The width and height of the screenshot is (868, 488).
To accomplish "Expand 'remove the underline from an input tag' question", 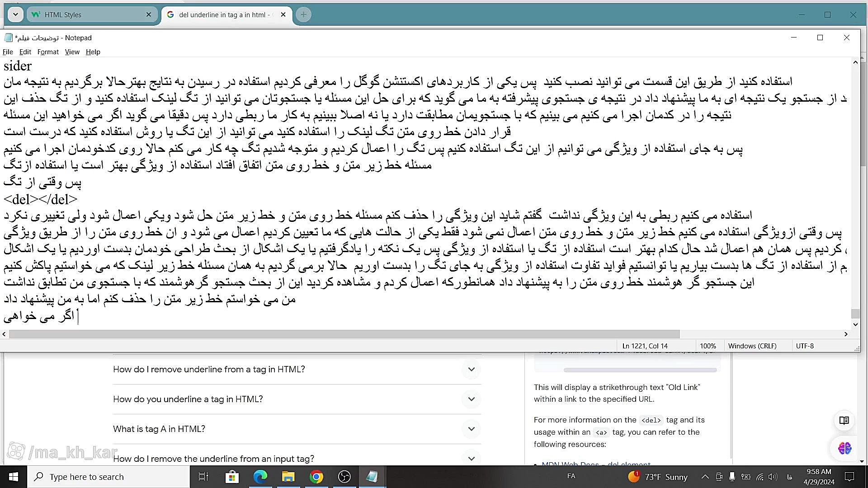I will [297, 458].
